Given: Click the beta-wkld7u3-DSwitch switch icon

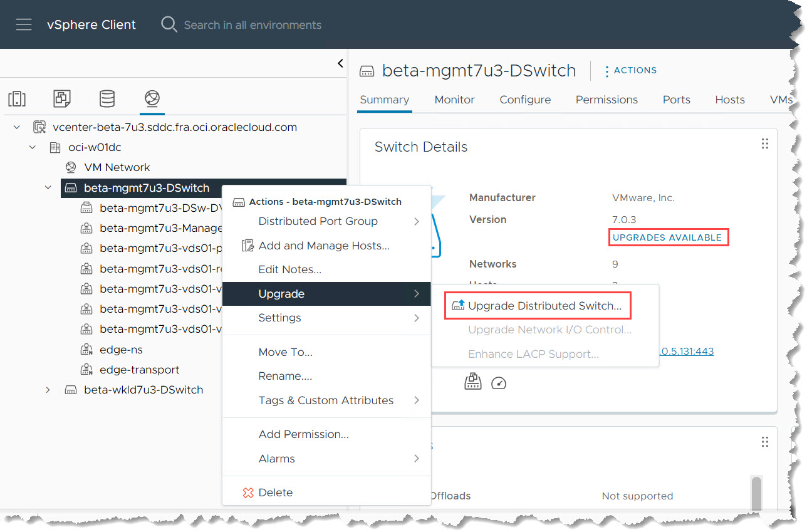Looking at the screenshot, I should coord(71,390).
